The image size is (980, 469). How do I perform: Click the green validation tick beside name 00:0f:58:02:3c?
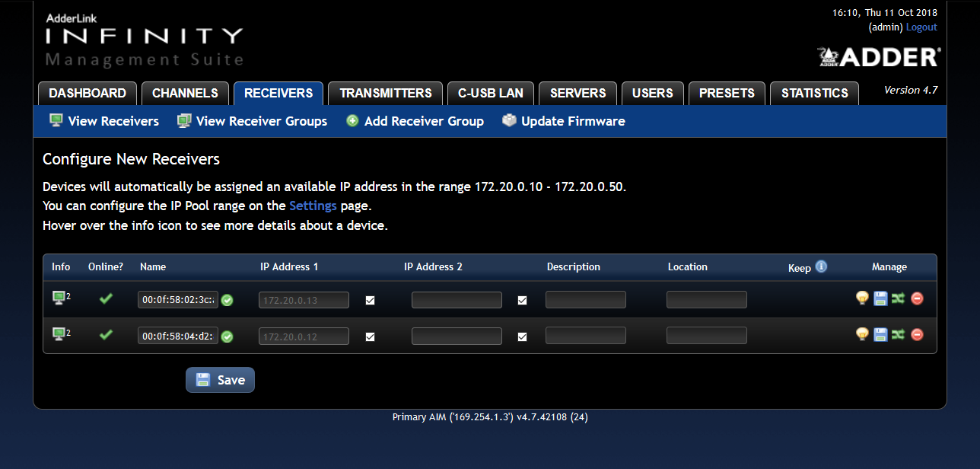click(227, 300)
